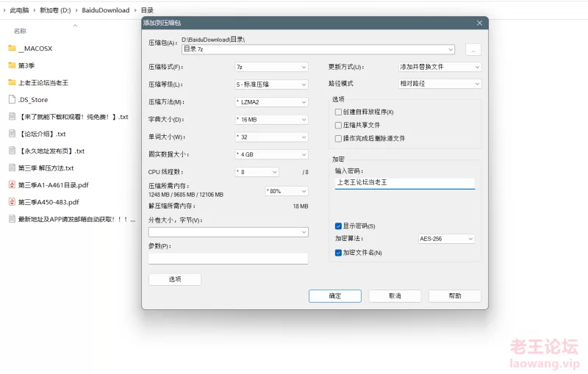The width and height of the screenshot is (588, 374).
Task: Click 目录 in address breadcrumb
Action: click(x=147, y=10)
